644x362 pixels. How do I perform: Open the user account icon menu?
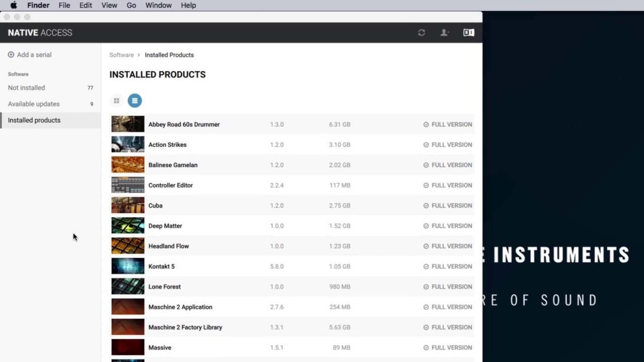pyautogui.click(x=444, y=33)
